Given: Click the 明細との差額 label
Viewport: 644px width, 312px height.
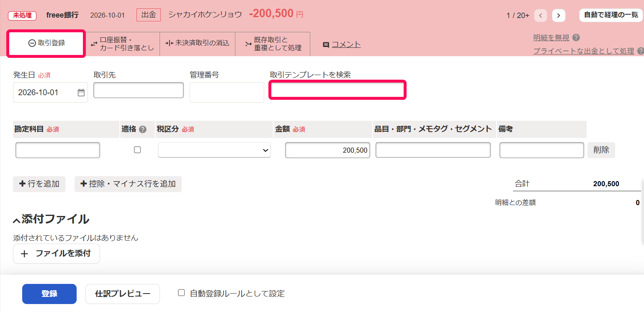Looking at the screenshot, I should pos(515,203).
